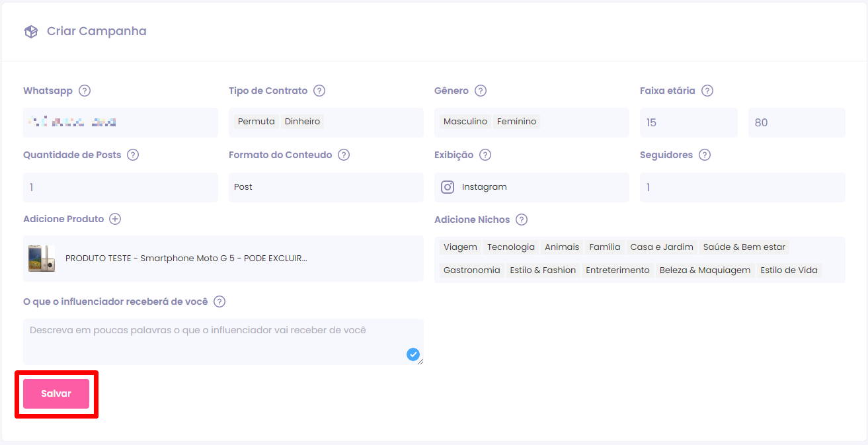868x445 pixels.
Task: Open the Formato do Conteudo help icon
Action: (x=344, y=155)
